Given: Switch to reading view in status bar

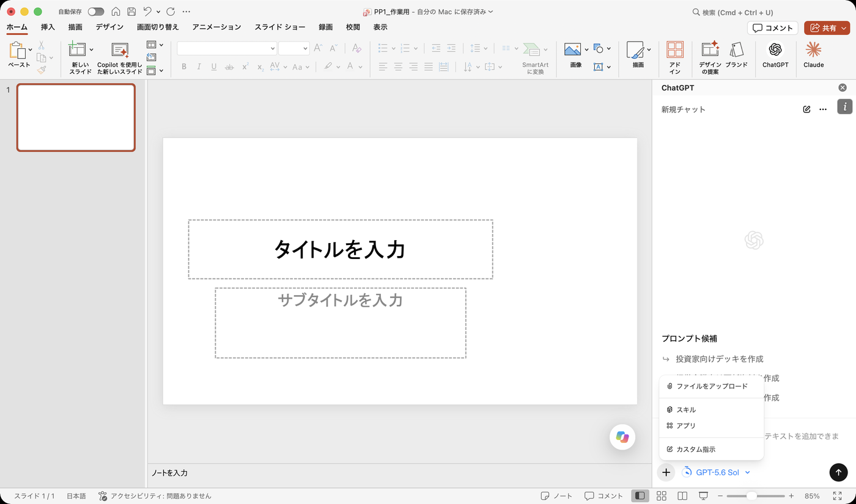Looking at the screenshot, I should (682, 495).
